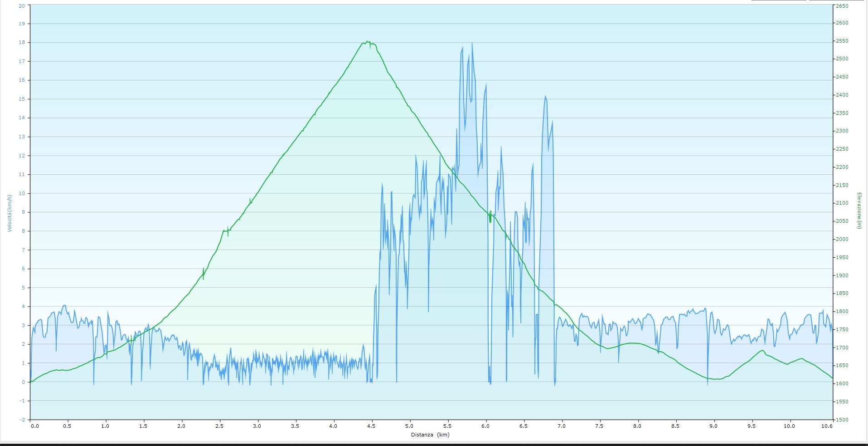This screenshot has width=868, height=446.
Task: Click the 0.0 tick on the distance axis
Action: tap(34, 426)
